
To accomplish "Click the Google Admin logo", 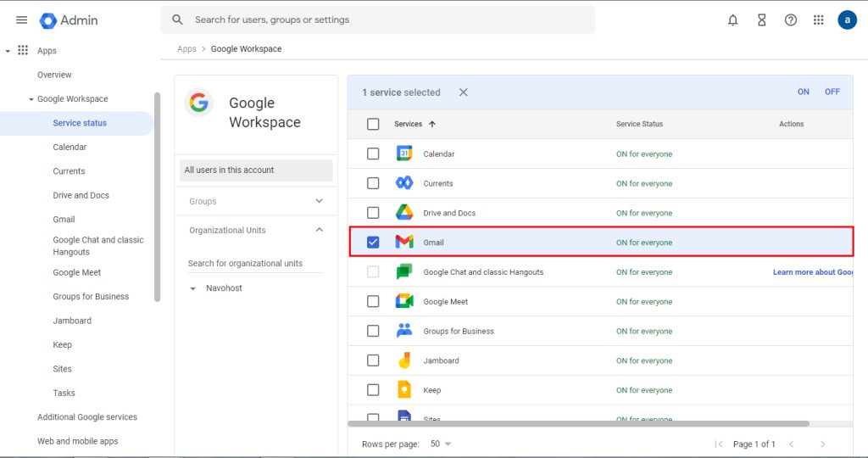I will click(69, 20).
